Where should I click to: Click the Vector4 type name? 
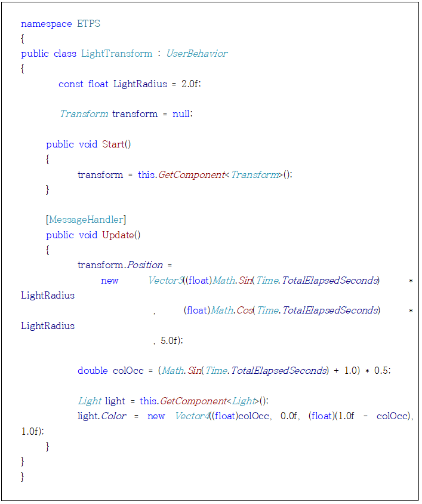coord(191,416)
